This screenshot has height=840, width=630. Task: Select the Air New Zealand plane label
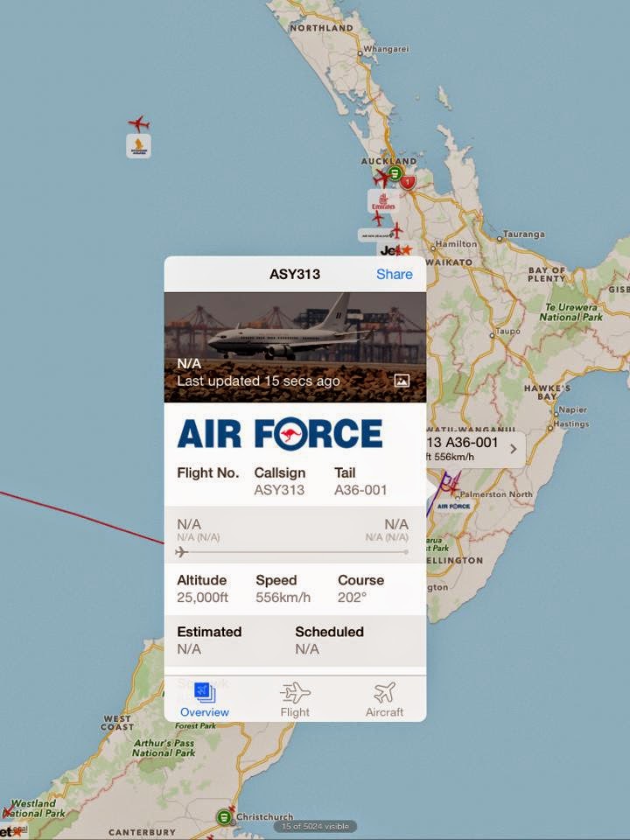(374, 235)
